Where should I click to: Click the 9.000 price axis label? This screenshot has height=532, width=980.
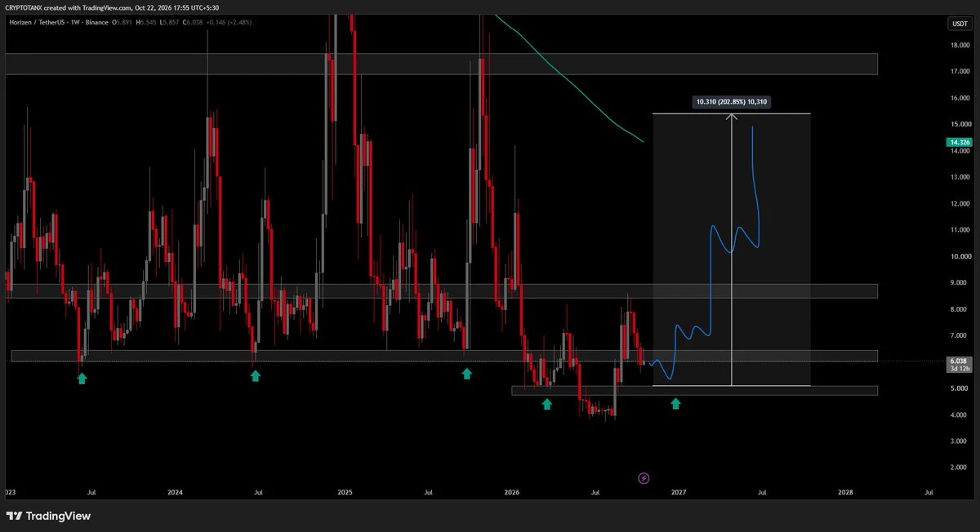point(960,282)
